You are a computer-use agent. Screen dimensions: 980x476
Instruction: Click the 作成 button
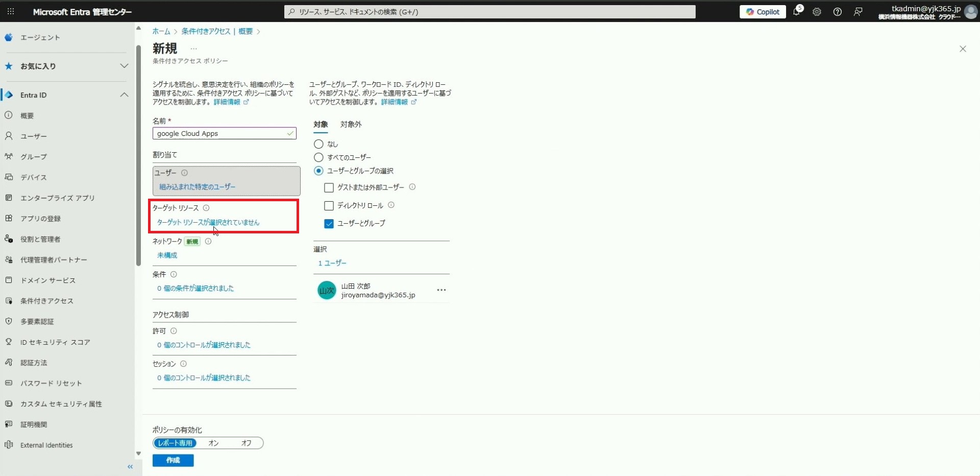pyautogui.click(x=173, y=460)
